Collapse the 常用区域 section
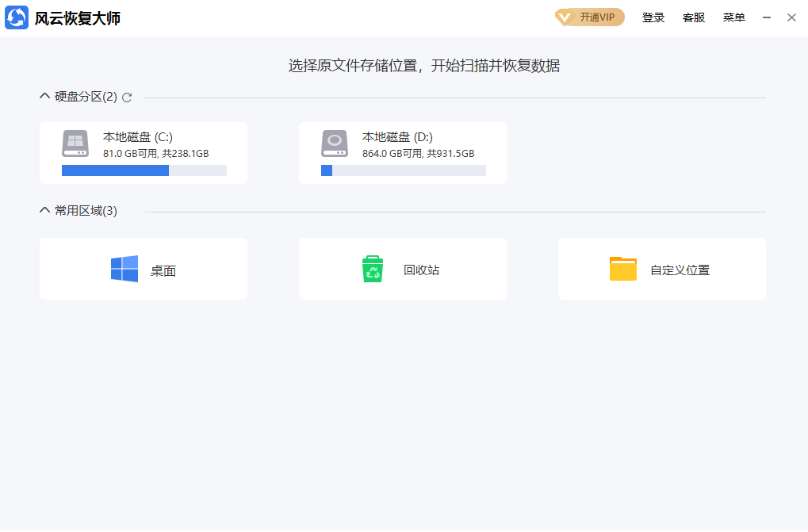The height and width of the screenshot is (532, 808). (44, 211)
